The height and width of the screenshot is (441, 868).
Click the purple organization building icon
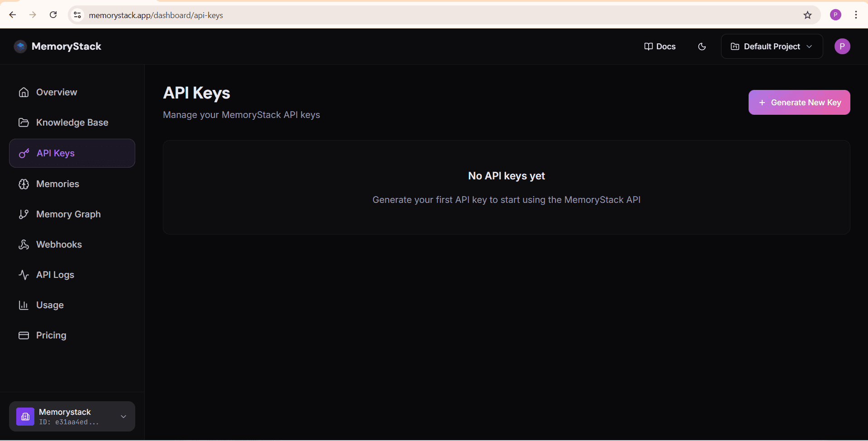25,417
